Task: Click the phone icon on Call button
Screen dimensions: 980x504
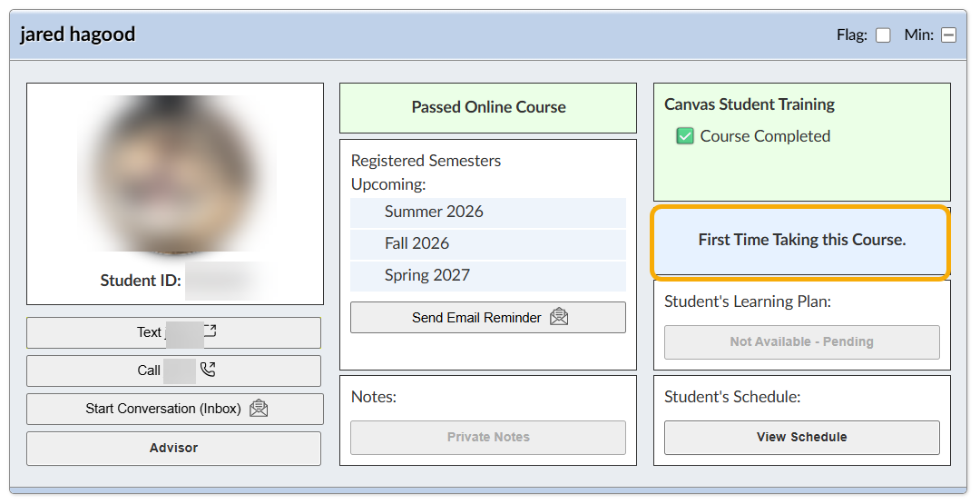Action: coord(208,371)
